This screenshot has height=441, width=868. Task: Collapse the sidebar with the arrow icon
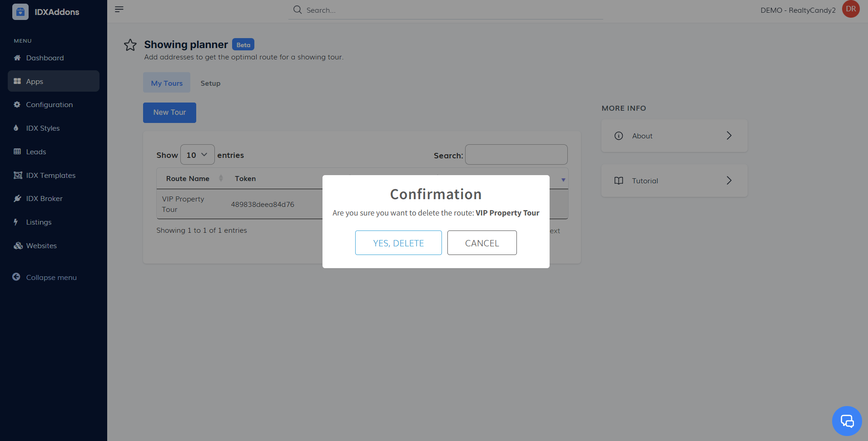pos(16,277)
